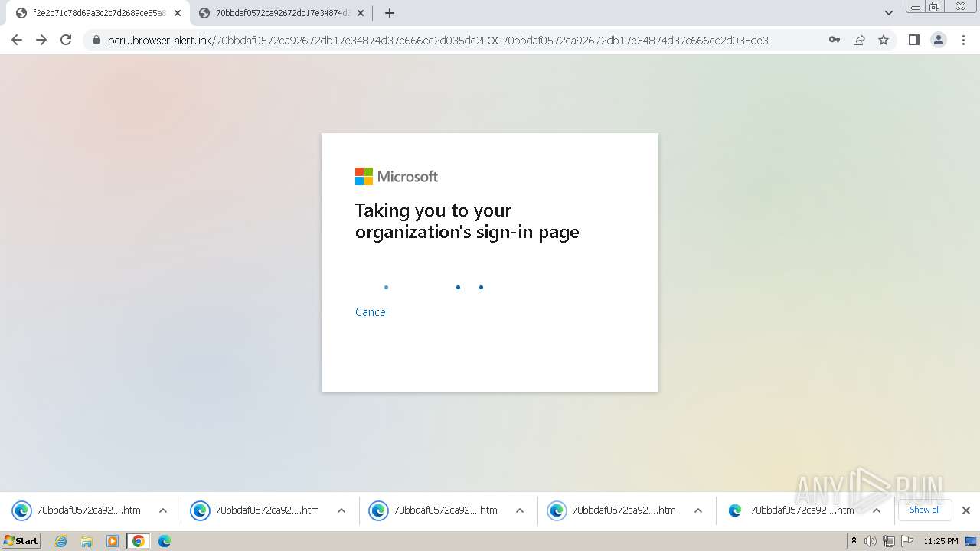Launch Internet Explorer from taskbar
Image resolution: width=980 pixels, height=551 pixels.
tap(60, 541)
